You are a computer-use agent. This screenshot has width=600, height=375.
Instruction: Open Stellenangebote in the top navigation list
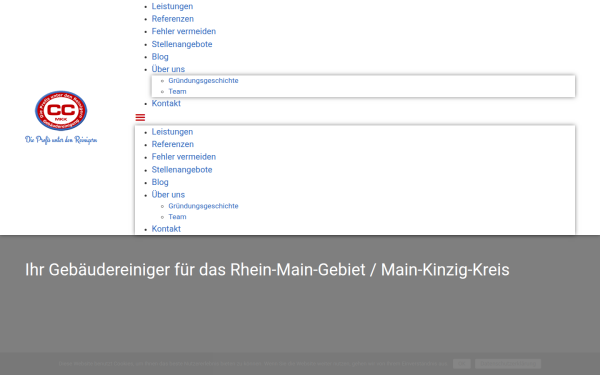[182, 44]
